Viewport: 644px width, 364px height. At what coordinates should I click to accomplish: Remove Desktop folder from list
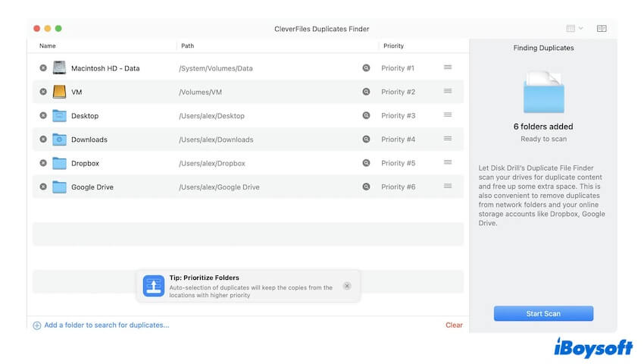pos(43,115)
